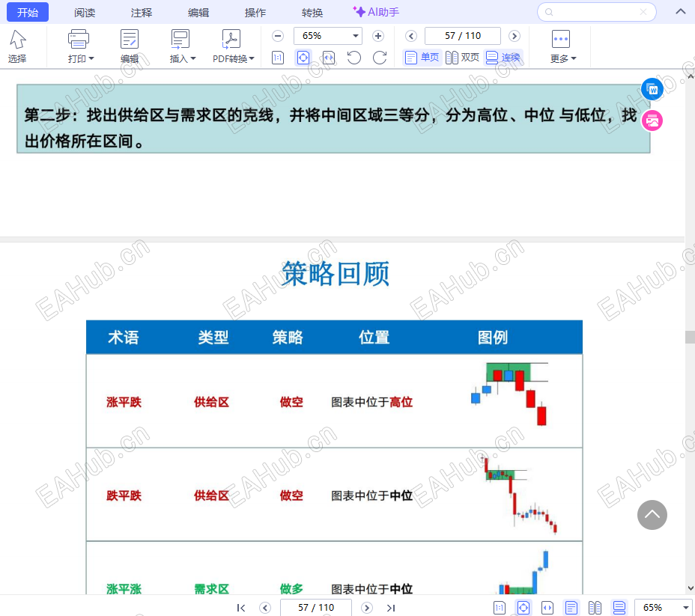Clear the search box with X
695x616 pixels.
point(643,12)
